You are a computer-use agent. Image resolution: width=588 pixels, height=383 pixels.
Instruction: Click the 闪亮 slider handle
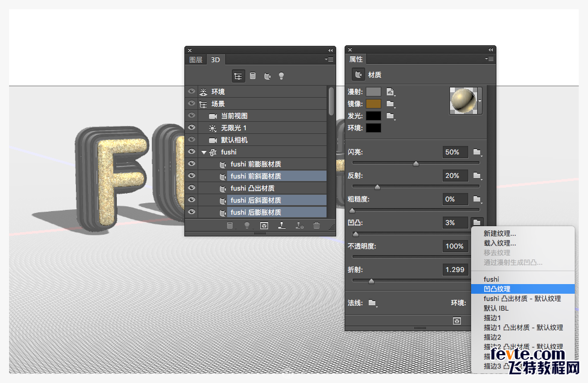(x=416, y=163)
